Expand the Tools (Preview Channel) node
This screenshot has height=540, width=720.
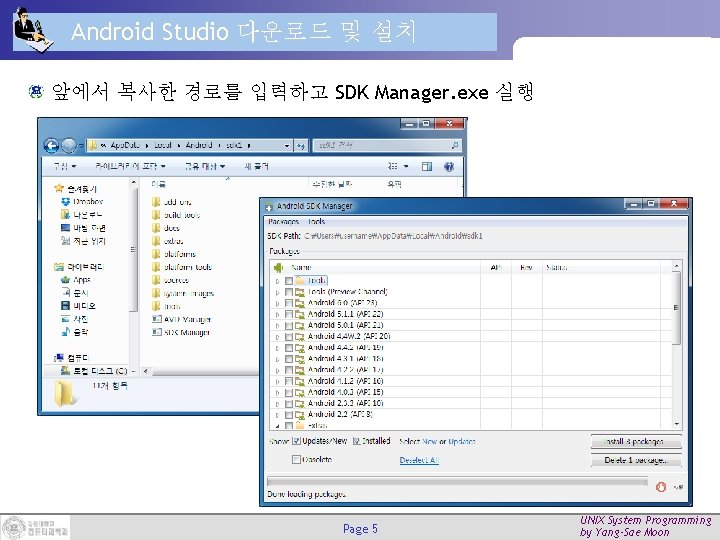[277, 292]
